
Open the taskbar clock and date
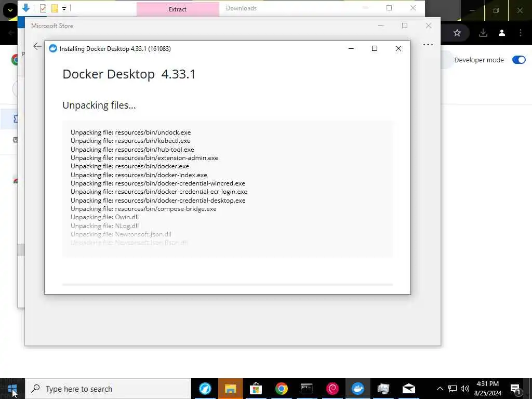click(487, 389)
